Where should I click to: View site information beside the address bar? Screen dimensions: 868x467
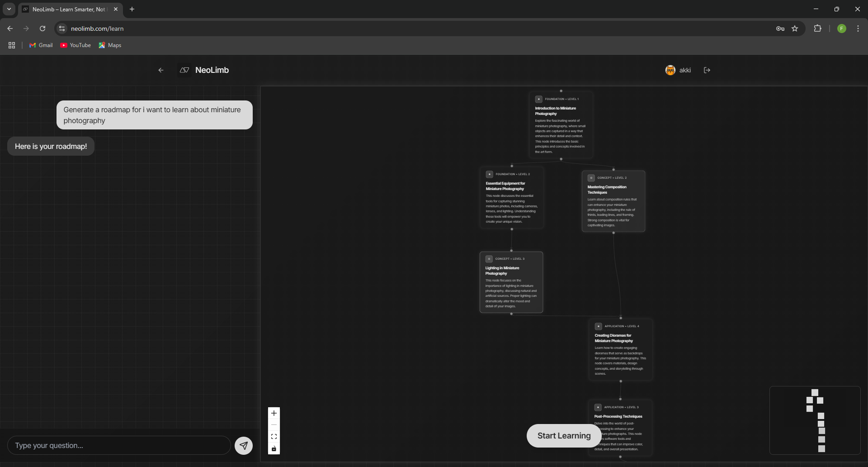click(61, 28)
